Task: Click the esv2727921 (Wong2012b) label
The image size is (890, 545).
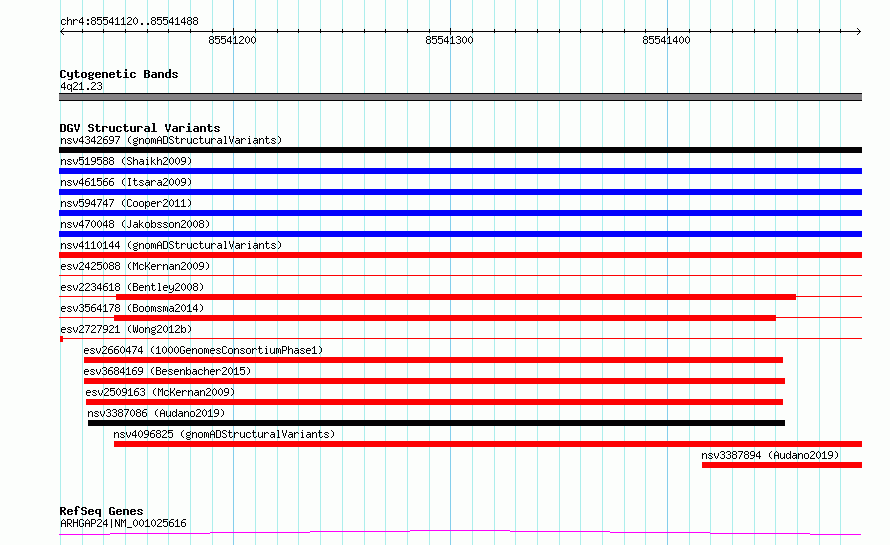Action: pyautogui.click(x=126, y=329)
